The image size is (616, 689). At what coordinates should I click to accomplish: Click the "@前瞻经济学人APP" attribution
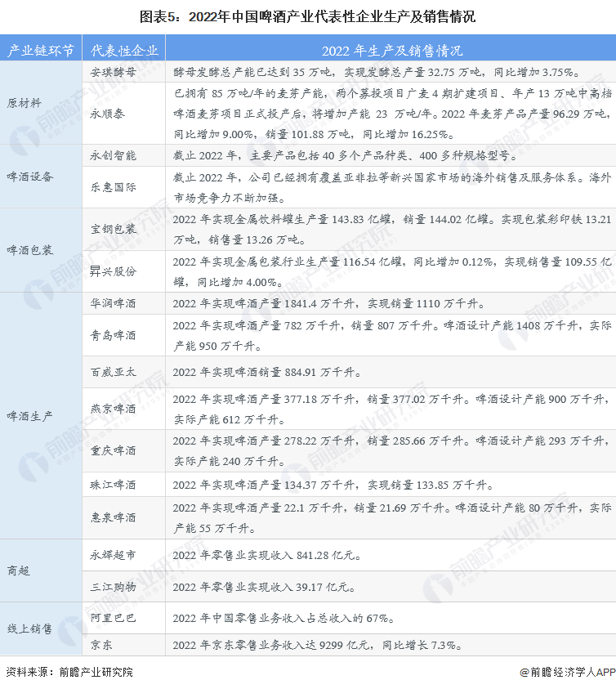pyautogui.click(x=566, y=672)
